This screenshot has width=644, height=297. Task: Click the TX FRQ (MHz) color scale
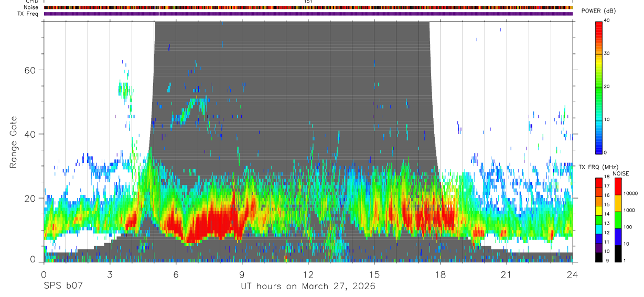coord(599,220)
